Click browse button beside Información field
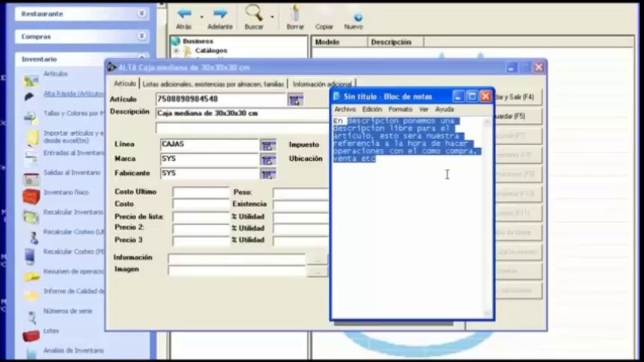The height and width of the screenshot is (362, 644). [x=317, y=260]
